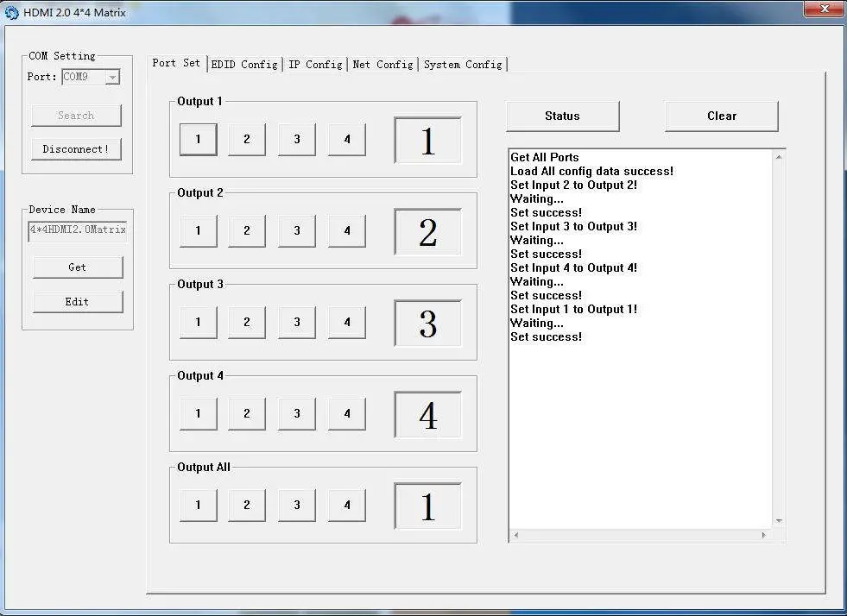Viewport: 847px width, 616px height.
Task: Route input 3 to Output 3
Action: point(297,323)
